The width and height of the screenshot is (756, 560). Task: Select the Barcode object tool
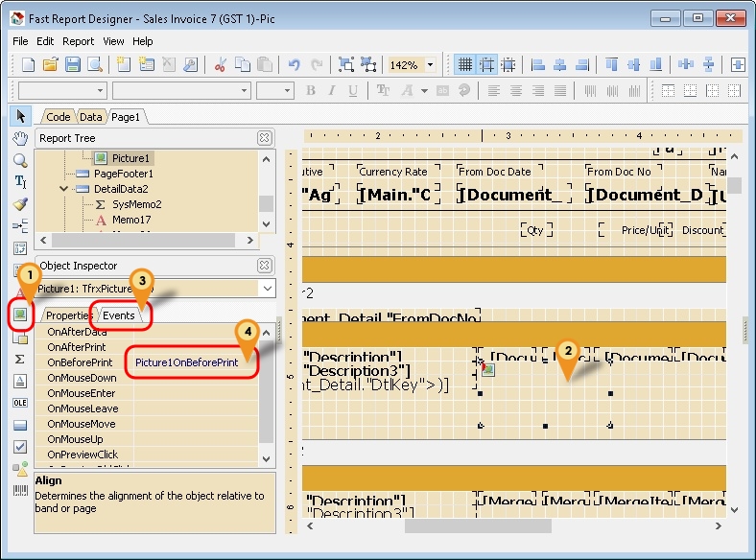tap(20, 491)
